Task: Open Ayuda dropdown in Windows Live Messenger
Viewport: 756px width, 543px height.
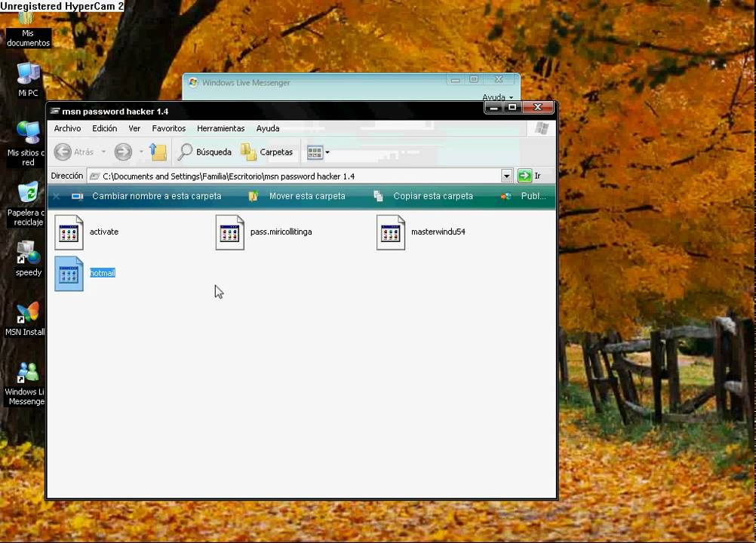Action: (497, 97)
